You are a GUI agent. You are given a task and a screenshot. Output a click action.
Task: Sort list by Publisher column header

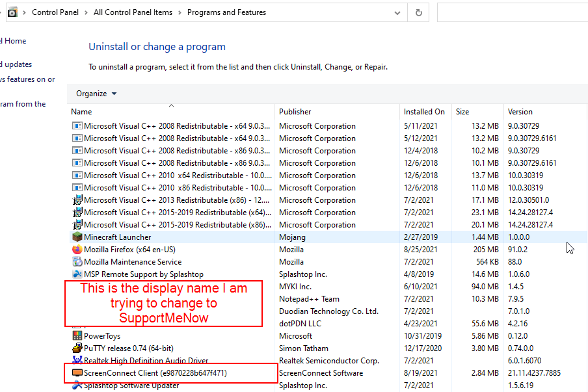[x=338, y=112]
